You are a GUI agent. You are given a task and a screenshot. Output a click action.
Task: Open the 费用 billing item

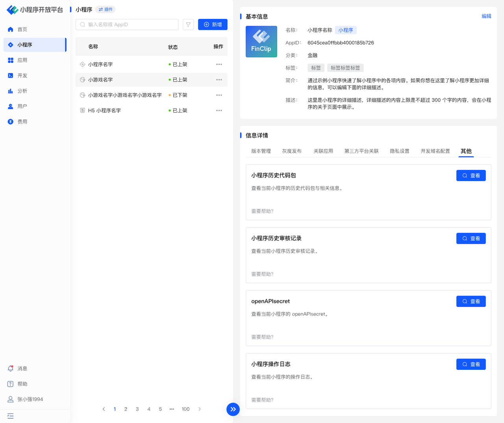pyautogui.click(x=22, y=122)
